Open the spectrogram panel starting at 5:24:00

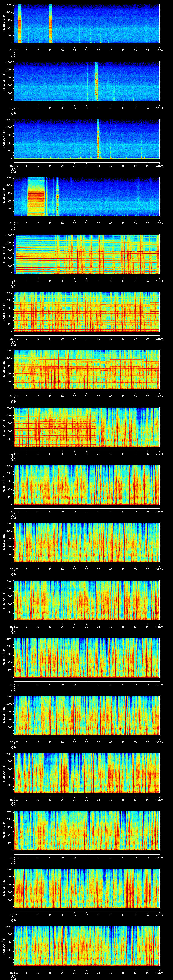[x=87, y=139]
